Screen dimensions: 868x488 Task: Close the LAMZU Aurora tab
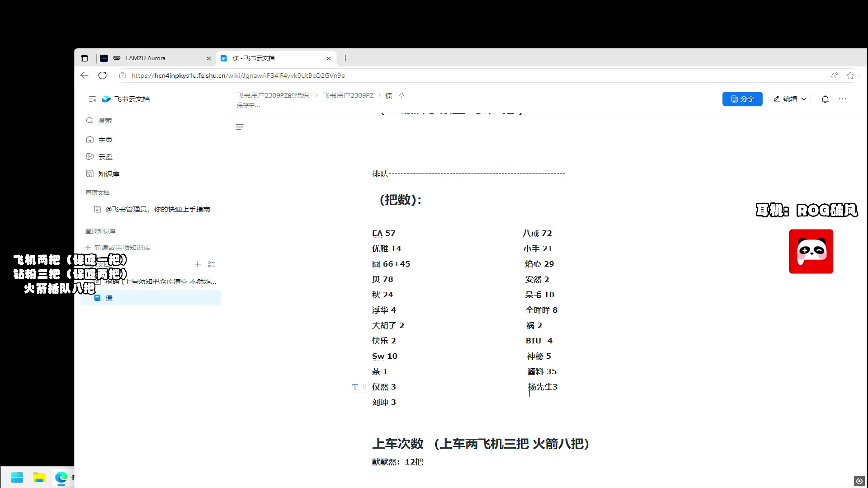coord(209,58)
